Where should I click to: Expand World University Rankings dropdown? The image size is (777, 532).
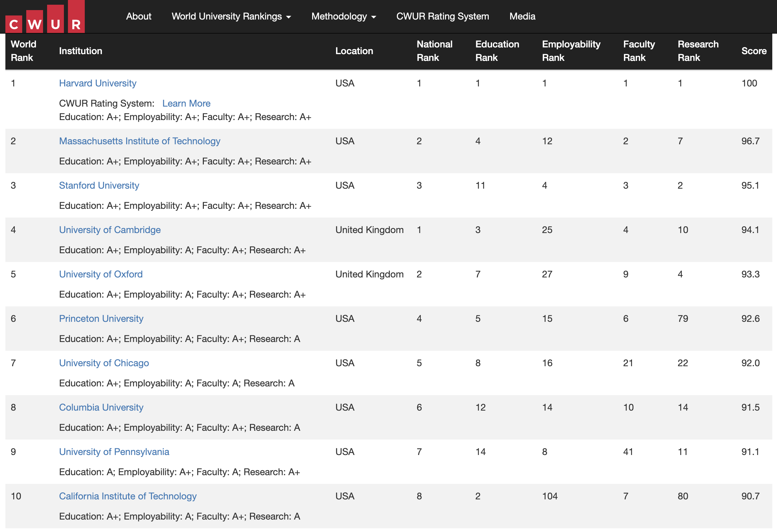point(231,16)
